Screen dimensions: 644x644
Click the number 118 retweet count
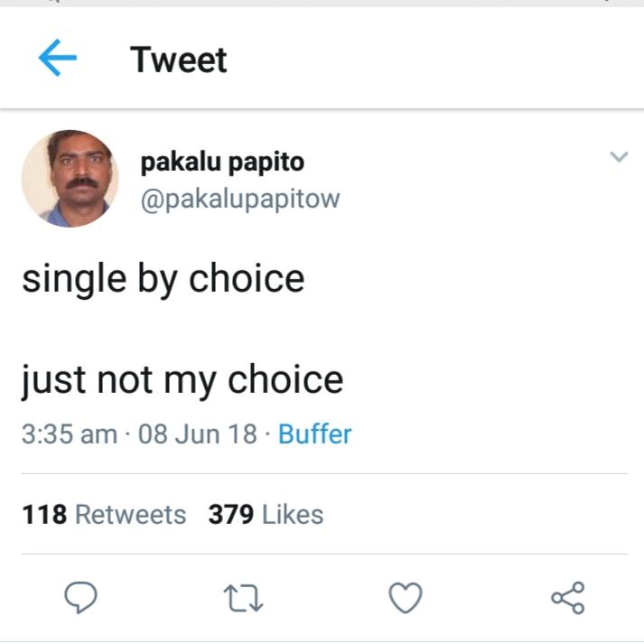(x=44, y=515)
